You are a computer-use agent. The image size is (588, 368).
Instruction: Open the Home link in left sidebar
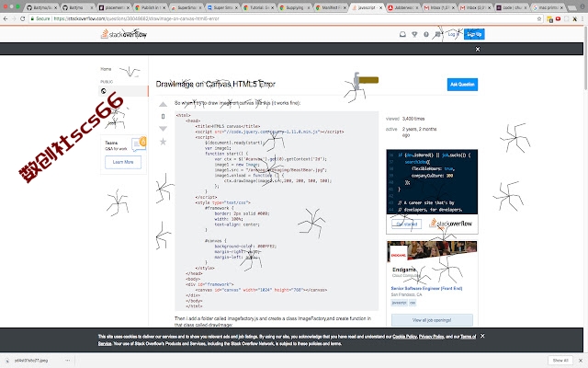tap(106, 69)
